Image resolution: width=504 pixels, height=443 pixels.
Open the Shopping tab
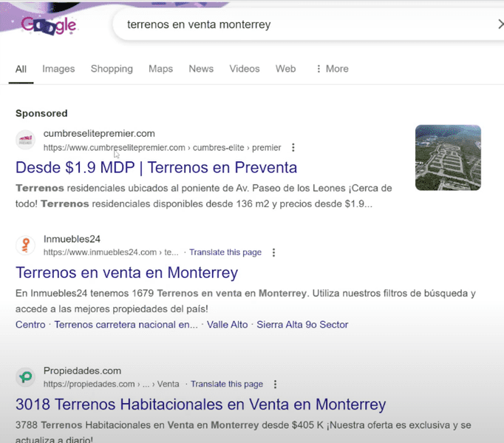coord(112,69)
